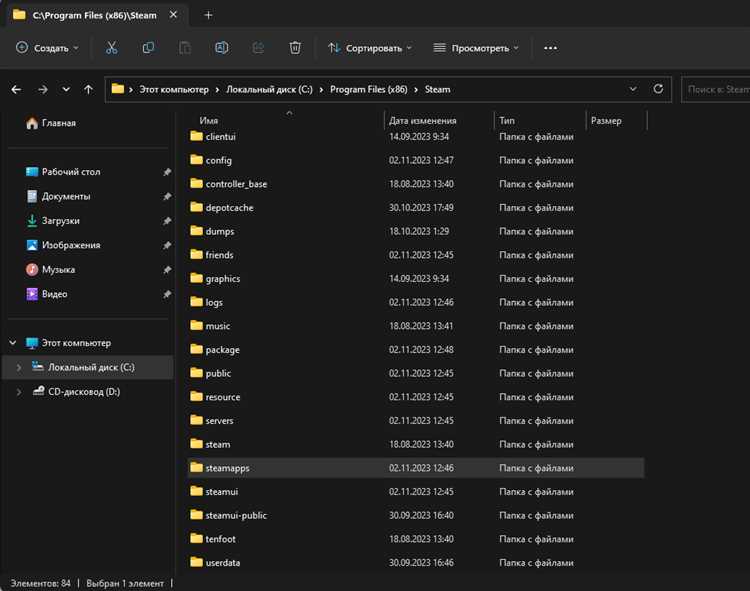The height and width of the screenshot is (591, 750).
Task: Unpin Рабочий стол via its pin icon
Action: point(167,172)
